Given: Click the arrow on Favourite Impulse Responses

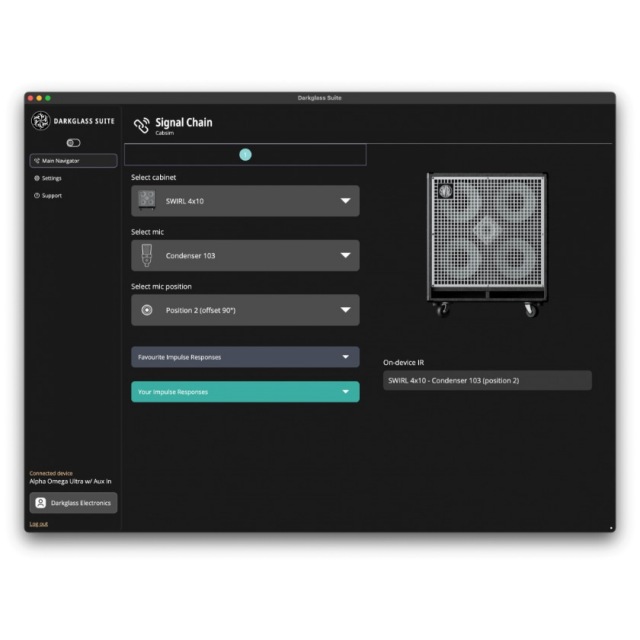Looking at the screenshot, I should (x=346, y=357).
